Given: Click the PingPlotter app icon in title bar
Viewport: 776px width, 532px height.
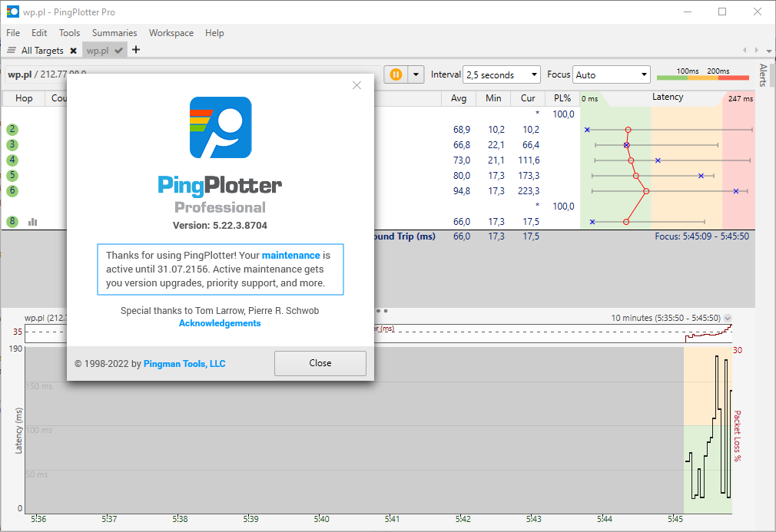Looking at the screenshot, I should (12, 12).
